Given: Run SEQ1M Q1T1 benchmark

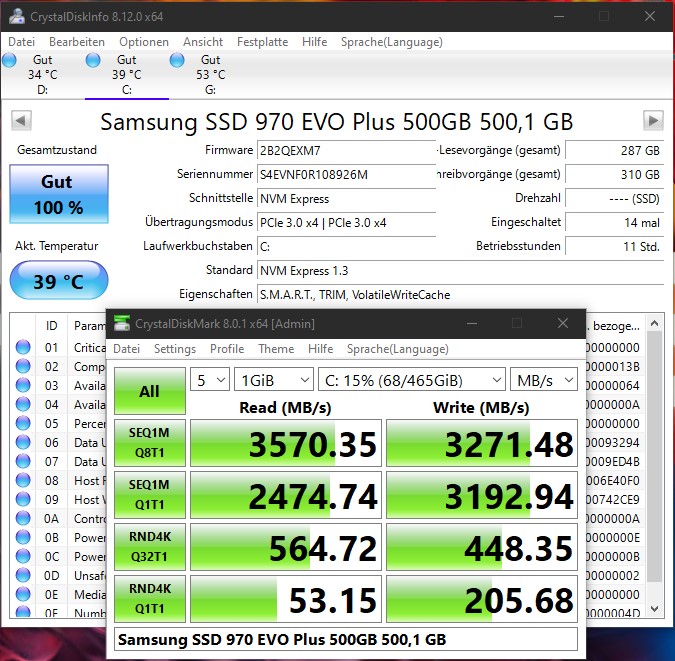Looking at the screenshot, I should tap(150, 495).
